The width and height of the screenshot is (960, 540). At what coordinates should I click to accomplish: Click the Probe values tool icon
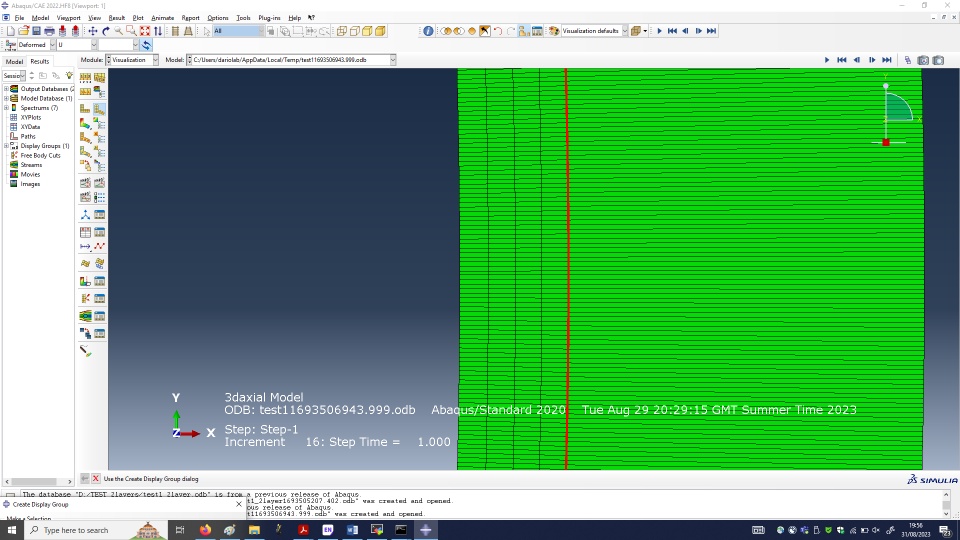point(85,351)
